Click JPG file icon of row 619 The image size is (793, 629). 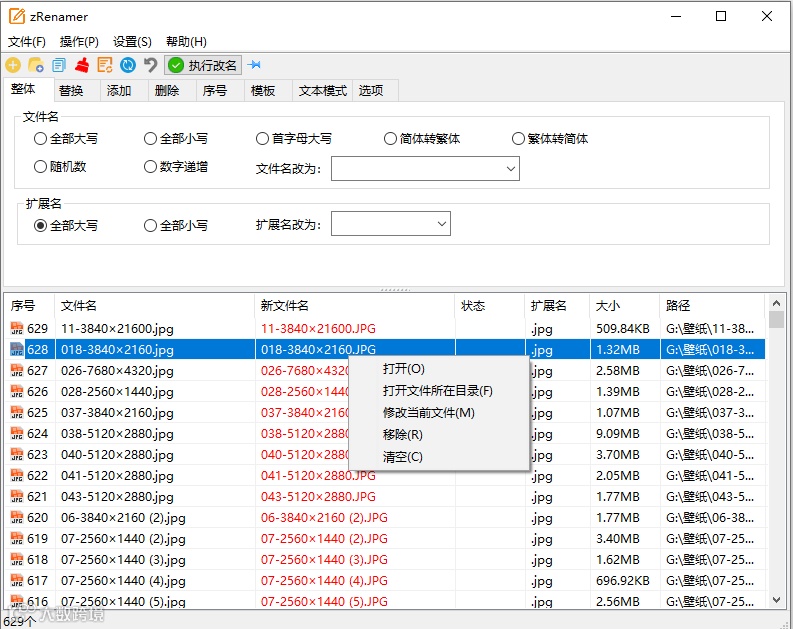(x=17, y=538)
